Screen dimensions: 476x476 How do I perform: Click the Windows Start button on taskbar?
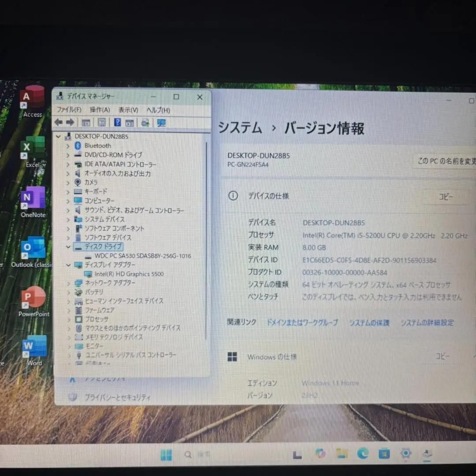[166, 454]
